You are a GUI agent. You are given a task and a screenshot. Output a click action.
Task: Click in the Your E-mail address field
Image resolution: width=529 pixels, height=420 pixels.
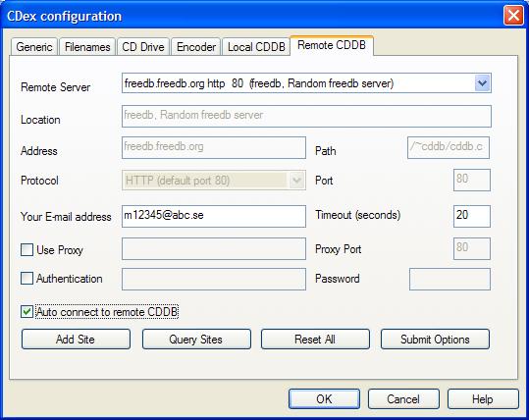point(214,216)
